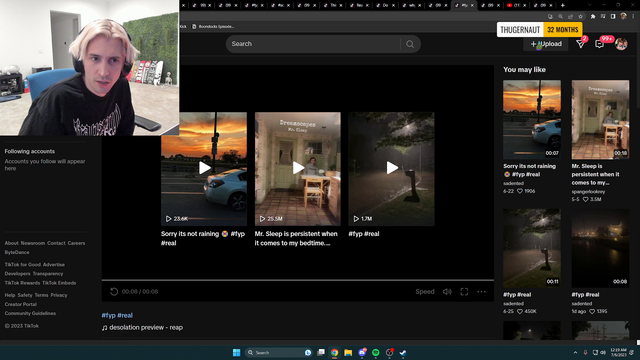
Task: Like the video with 3.5M likes
Action: coord(585,199)
